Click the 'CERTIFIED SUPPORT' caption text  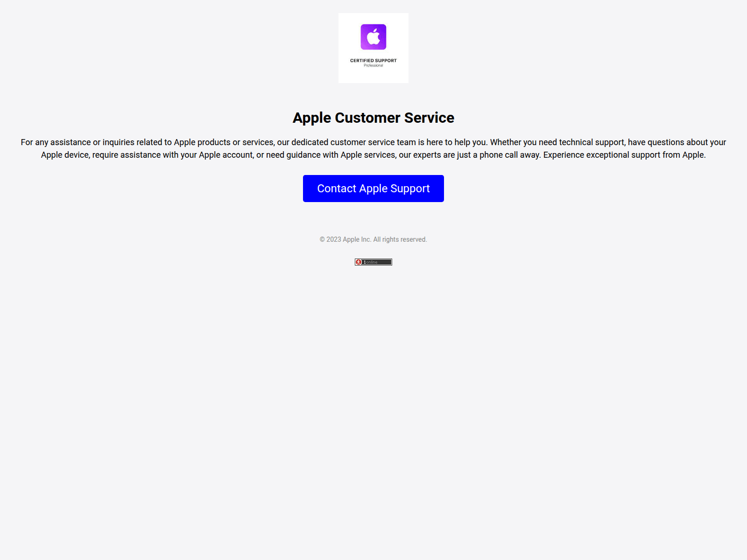tap(373, 61)
